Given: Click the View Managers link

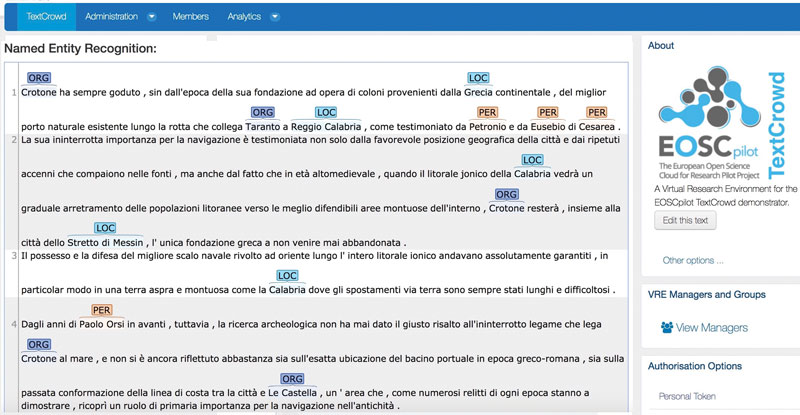Looking at the screenshot, I should point(712,328).
